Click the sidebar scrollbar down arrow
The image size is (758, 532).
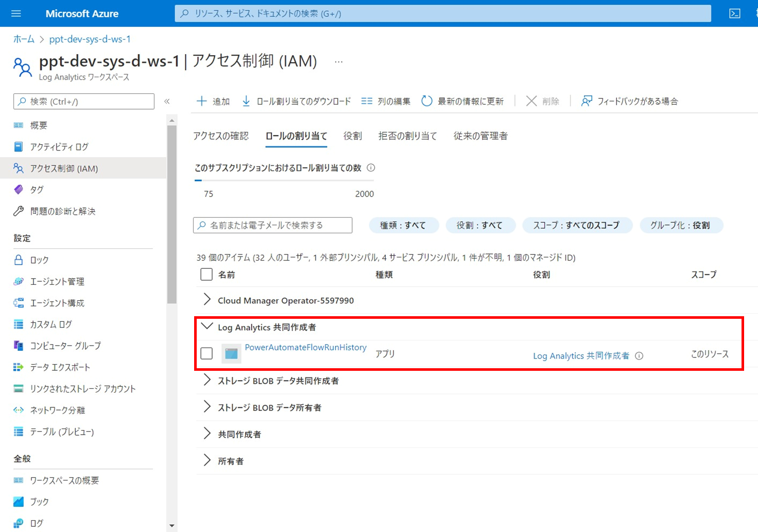172,526
